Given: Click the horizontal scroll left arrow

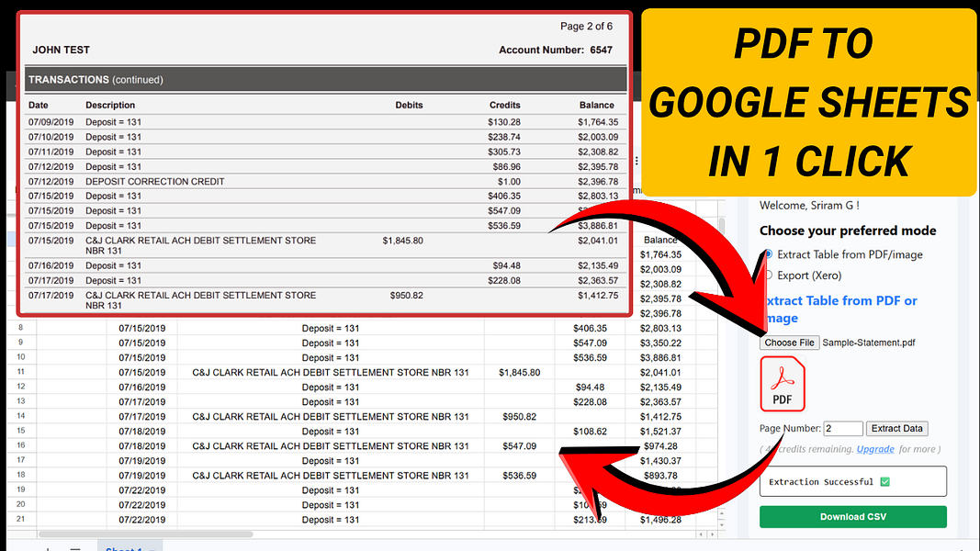Looking at the screenshot, I should click(702, 534).
